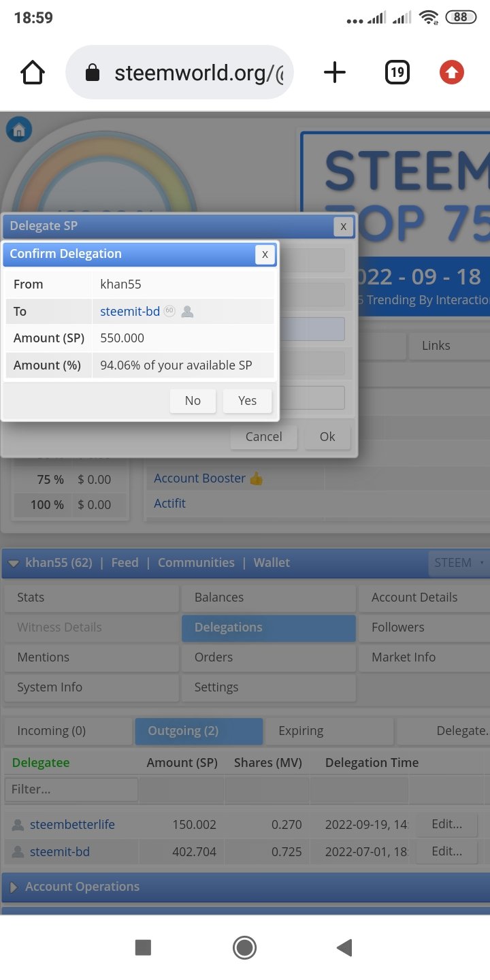Open the Followers tab
The width and height of the screenshot is (490, 980).
pos(423,627)
